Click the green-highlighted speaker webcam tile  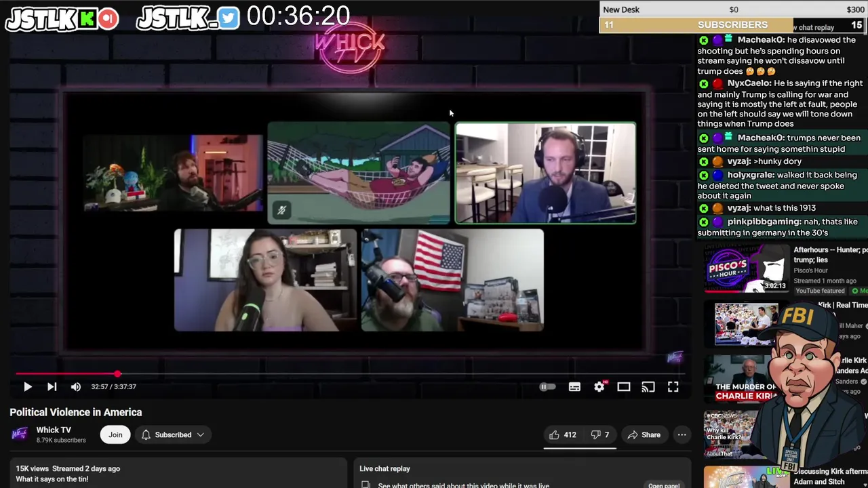pos(546,173)
